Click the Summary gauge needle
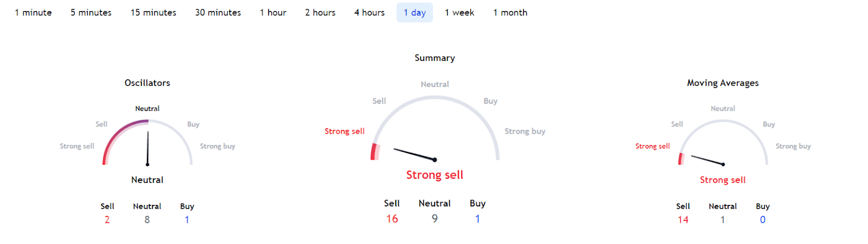 pos(414,154)
